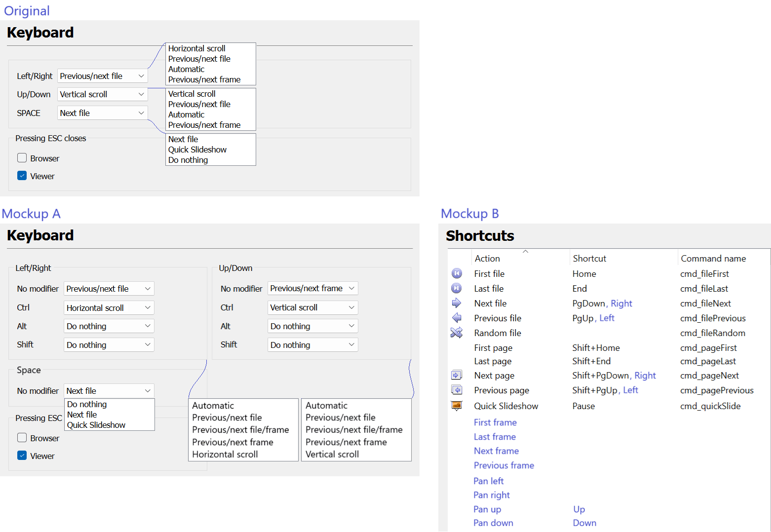
Task: Click the Previous file arrow icon
Action: [457, 318]
